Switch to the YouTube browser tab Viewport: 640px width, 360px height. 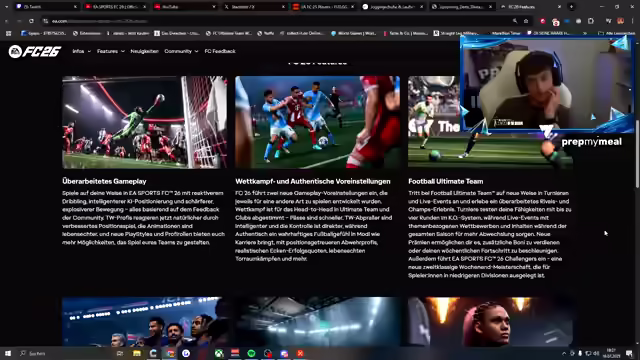[184, 7]
